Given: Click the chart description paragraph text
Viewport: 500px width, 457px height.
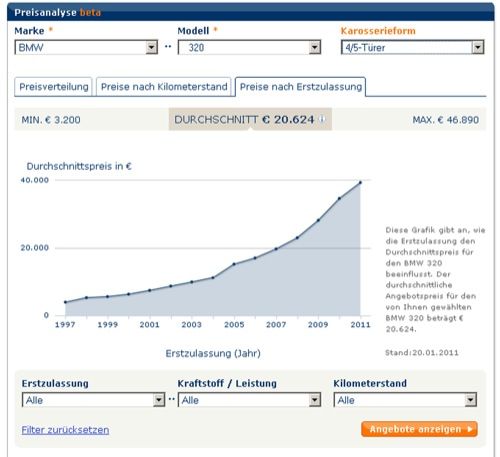Looking at the screenshot, I should (x=435, y=279).
